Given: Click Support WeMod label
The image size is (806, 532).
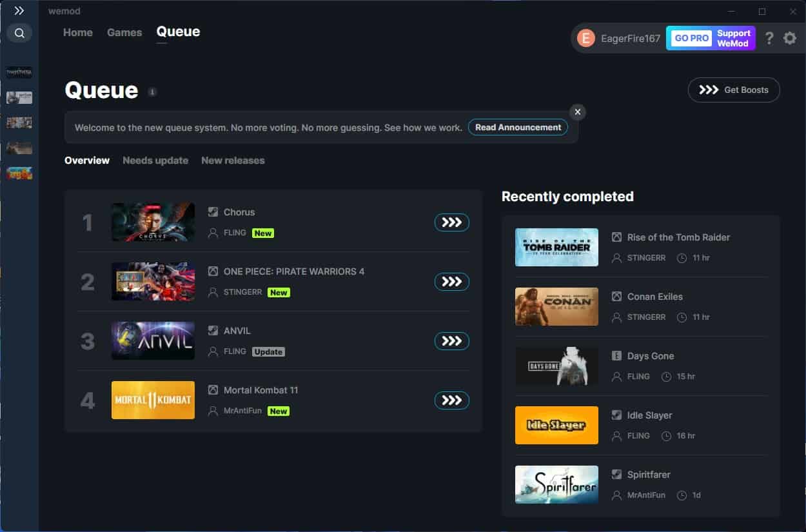Looking at the screenshot, I should tap(734, 38).
